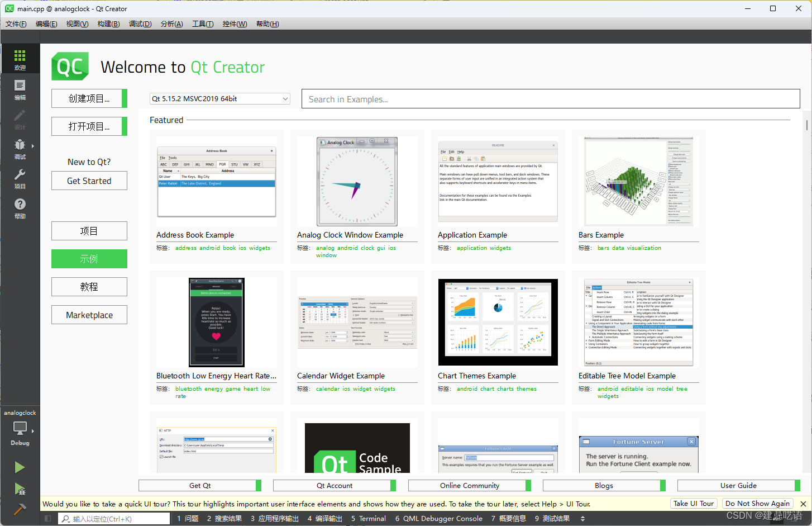812x526 pixels.
Task: Open 5 Terminal pane
Action: 369,519
